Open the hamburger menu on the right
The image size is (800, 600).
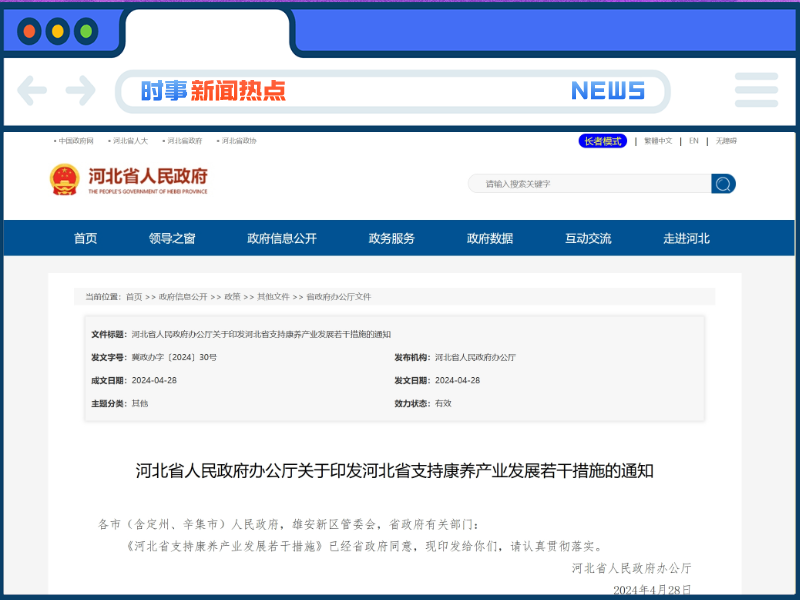[x=756, y=91]
